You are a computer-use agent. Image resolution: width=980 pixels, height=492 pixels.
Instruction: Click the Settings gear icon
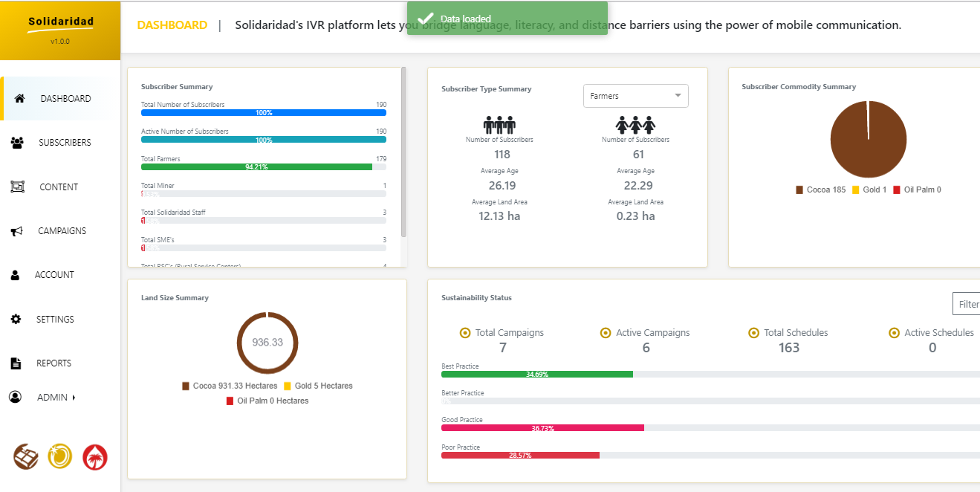(16, 320)
